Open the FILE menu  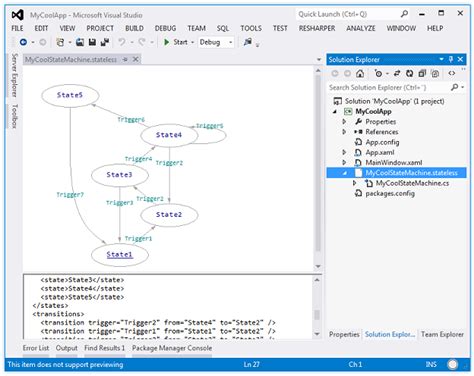point(17,28)
